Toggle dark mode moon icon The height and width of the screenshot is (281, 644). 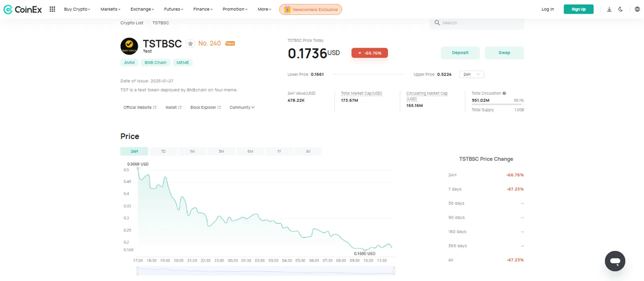coord(621,9)
